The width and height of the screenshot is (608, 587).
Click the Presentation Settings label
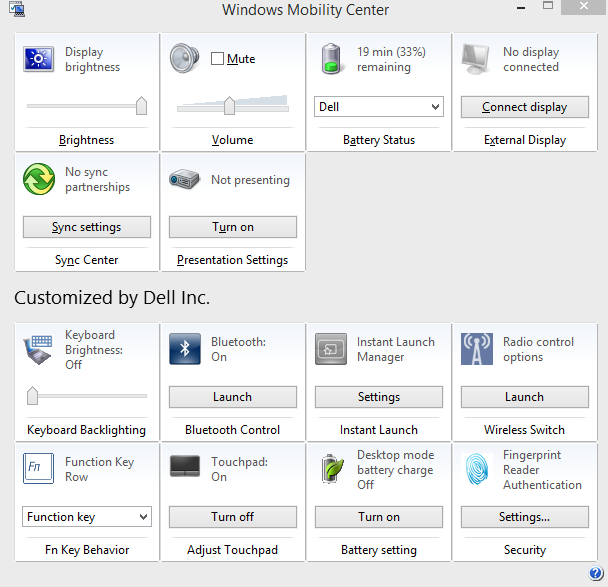click(233, 260)
